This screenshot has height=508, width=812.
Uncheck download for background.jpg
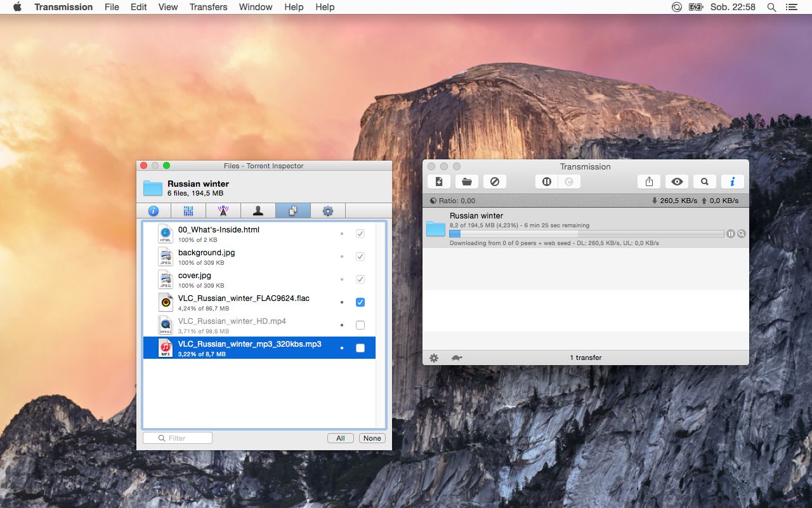[360, 257]
